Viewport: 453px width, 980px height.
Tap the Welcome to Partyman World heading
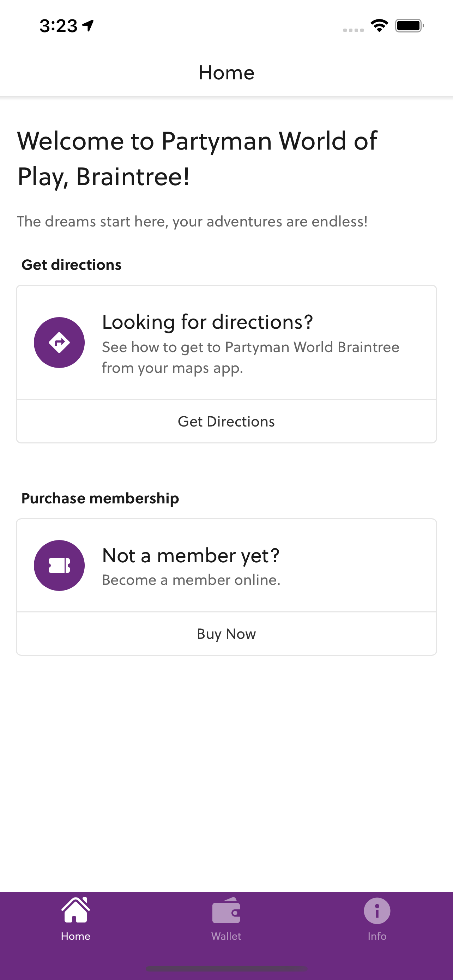coord(197,159)
